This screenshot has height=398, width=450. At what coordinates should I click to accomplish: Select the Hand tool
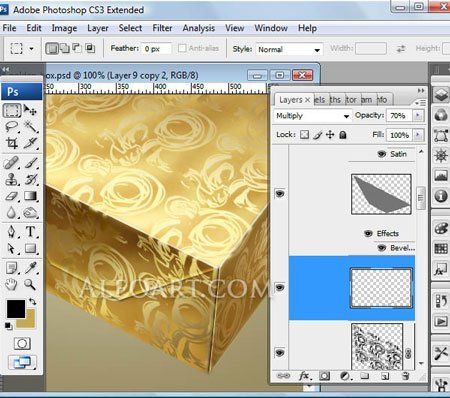[12, 284]
